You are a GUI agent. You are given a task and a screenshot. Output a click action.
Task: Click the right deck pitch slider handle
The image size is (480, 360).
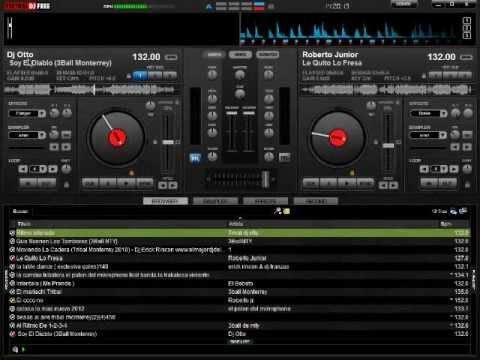click(388, 145)
